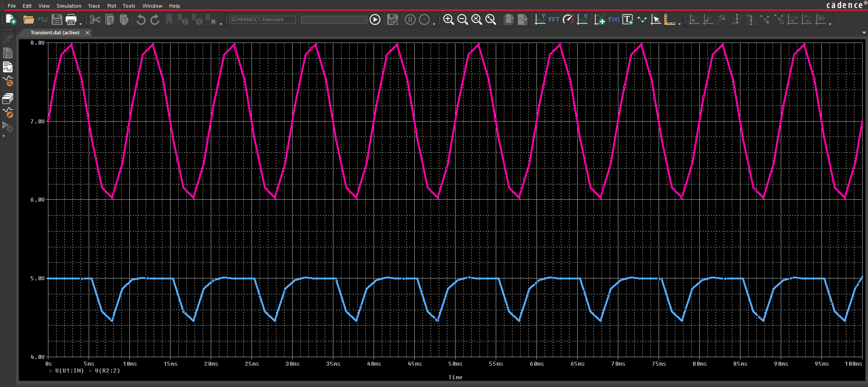Open the Window menu
This screenshot has height=387, width=868.
tap(152, 6)
